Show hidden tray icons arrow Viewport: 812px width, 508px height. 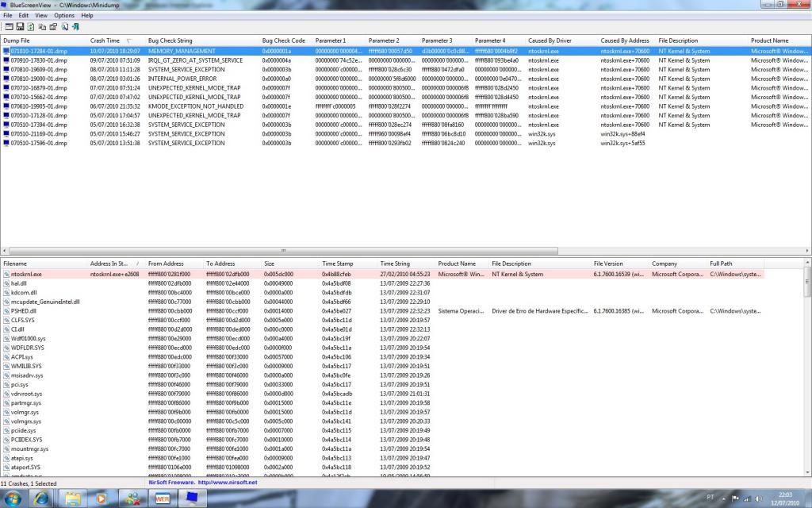point(723,498)
